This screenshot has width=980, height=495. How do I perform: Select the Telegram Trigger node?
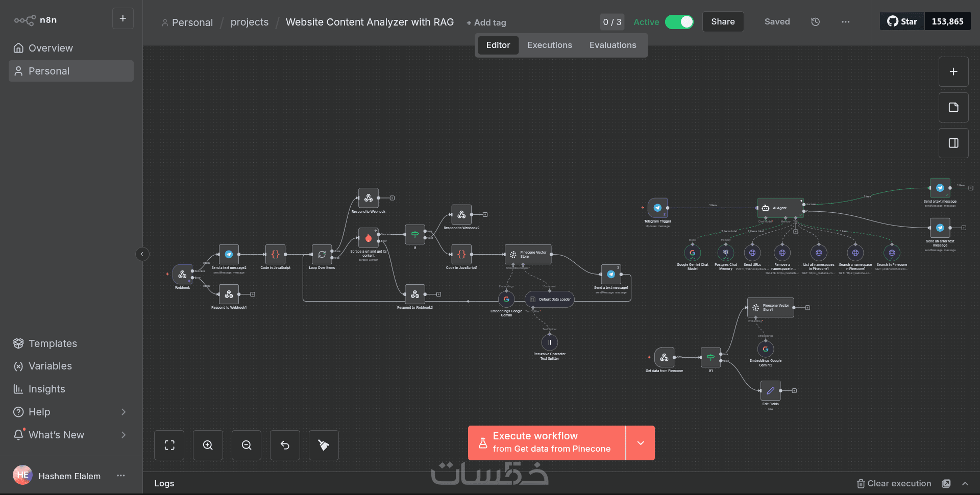[x=657, y=208]
